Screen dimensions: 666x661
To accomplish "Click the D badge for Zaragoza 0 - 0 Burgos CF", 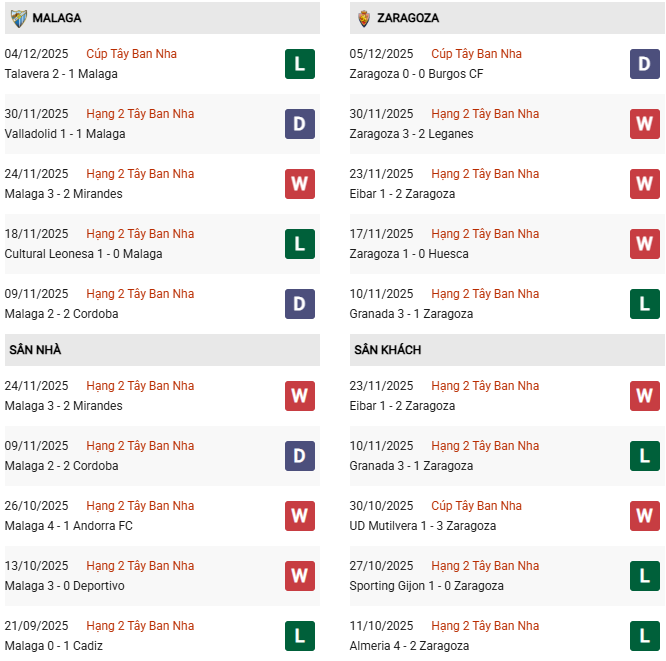I will coord(644,64).
